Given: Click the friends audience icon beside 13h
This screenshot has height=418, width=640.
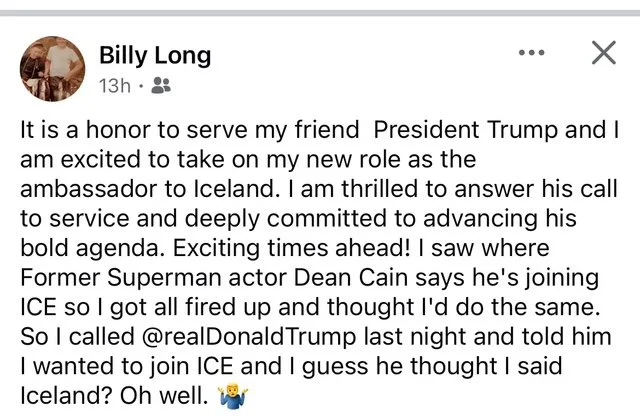Looking at the screenshot, I should coord(161,86).
